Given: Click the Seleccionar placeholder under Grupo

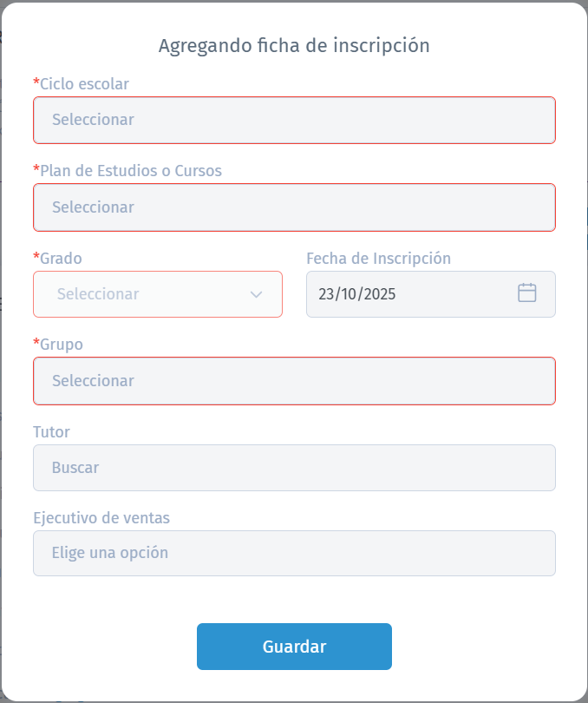Looking at the screenshot, I should [x=93, y=380].
